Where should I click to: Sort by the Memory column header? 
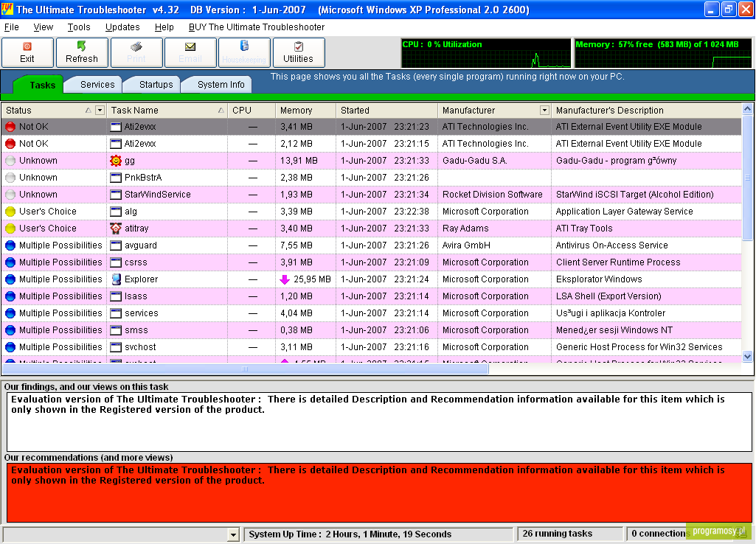tap(305, 111)
